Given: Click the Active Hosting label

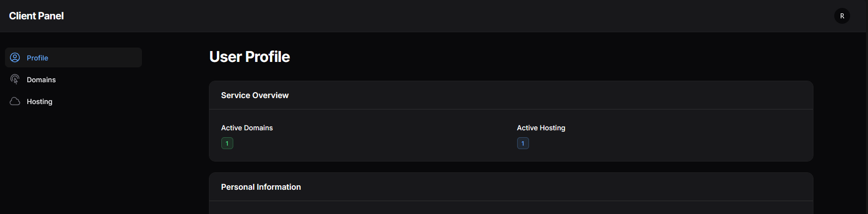Looking at the screenshot, I should pos(540,128).
